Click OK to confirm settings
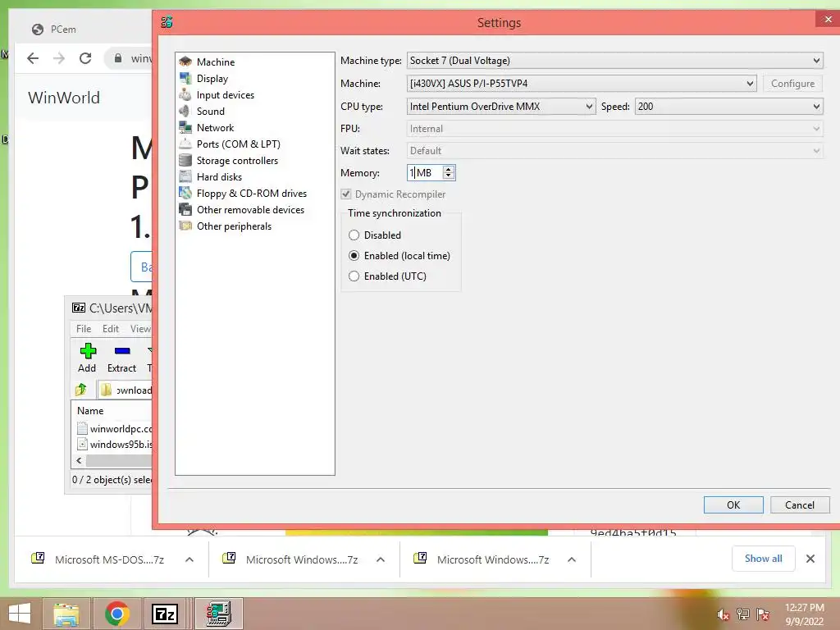 click(733, 505)
